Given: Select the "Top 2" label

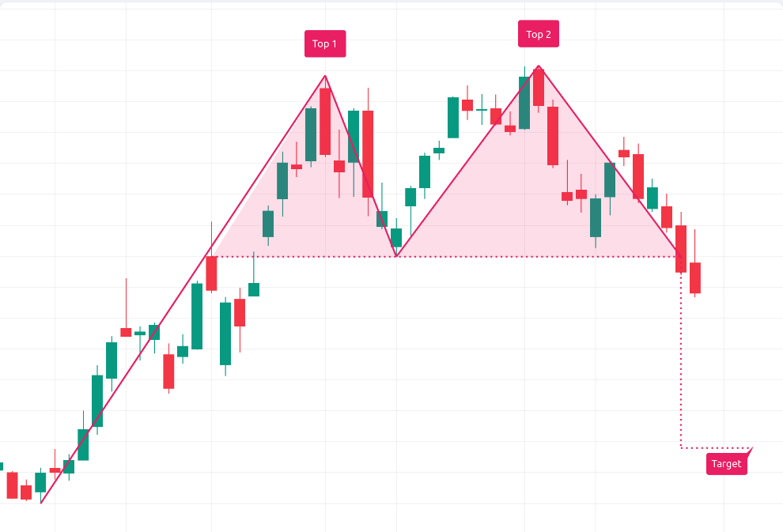Looking at the screenshot, I should pyautogui.click(x=539, y=34).
